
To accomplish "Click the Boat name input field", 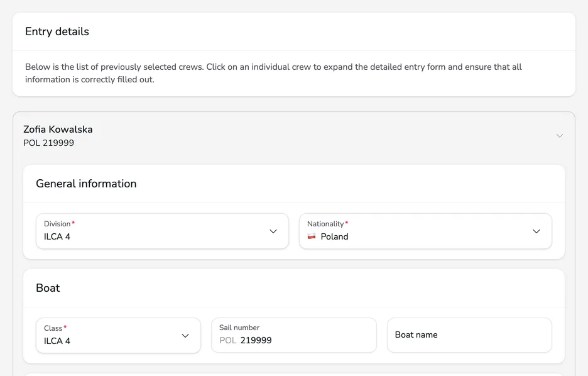I will pos(469,335).
